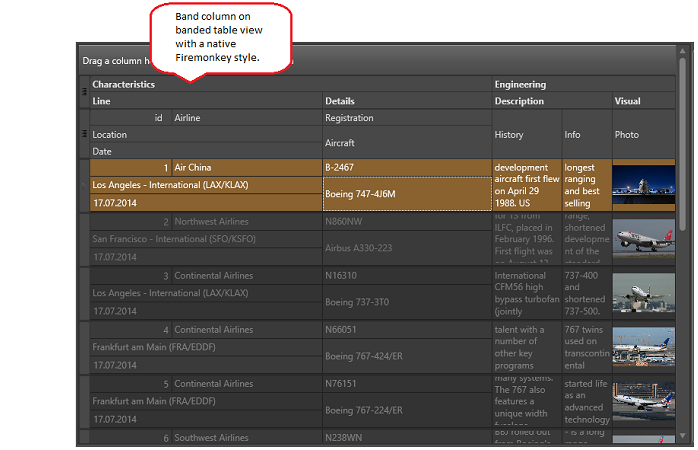The image size is (698, 450).
Task: Select the N16310 registration cell
Action: [x=407, y=276]
